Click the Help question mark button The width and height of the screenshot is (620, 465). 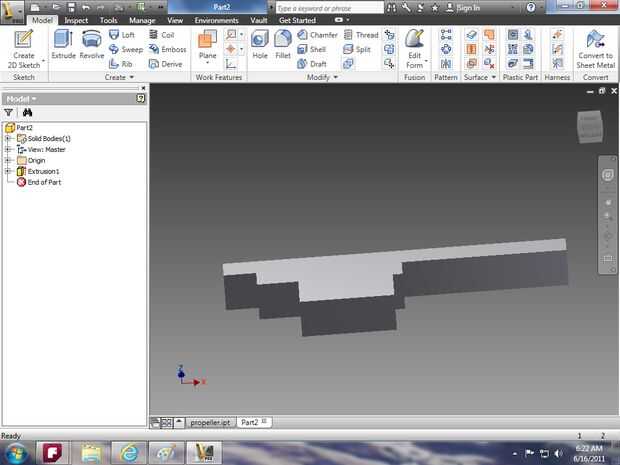click(531, 7)
